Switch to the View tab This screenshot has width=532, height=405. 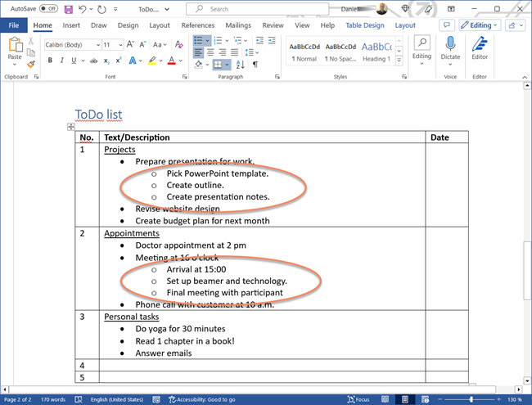[302, 25]
